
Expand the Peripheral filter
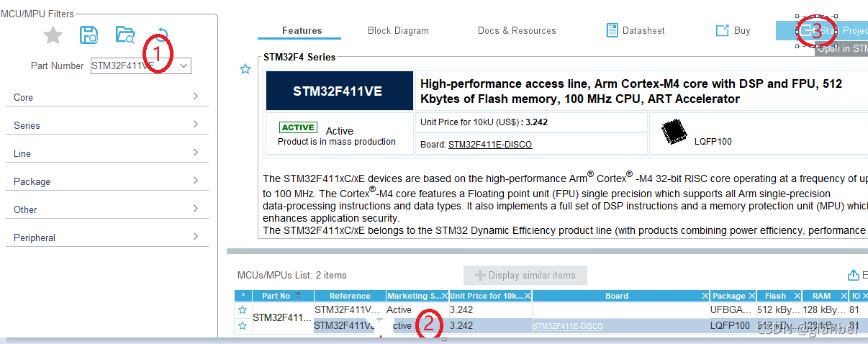coord(107,237)
